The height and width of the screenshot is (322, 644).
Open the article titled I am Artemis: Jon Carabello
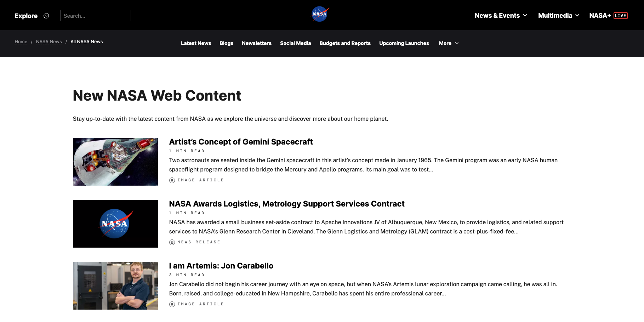(x=221, y=266)
